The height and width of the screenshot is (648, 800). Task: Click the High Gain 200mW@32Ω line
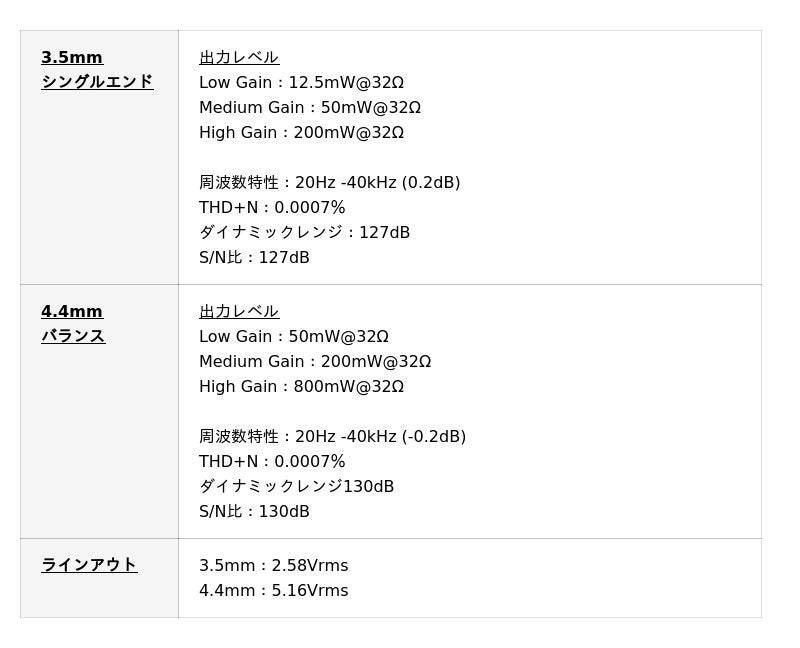click(x=301, y=133)
